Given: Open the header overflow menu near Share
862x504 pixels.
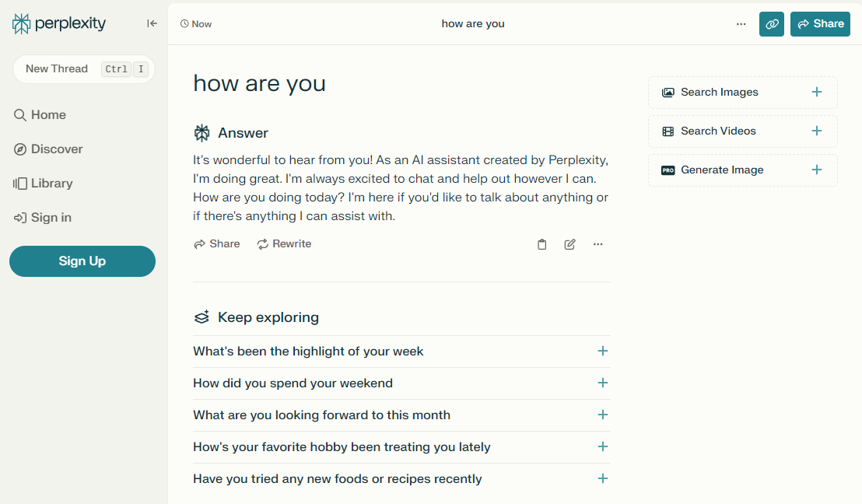Looking at the screenshot, I should [741, 24].
